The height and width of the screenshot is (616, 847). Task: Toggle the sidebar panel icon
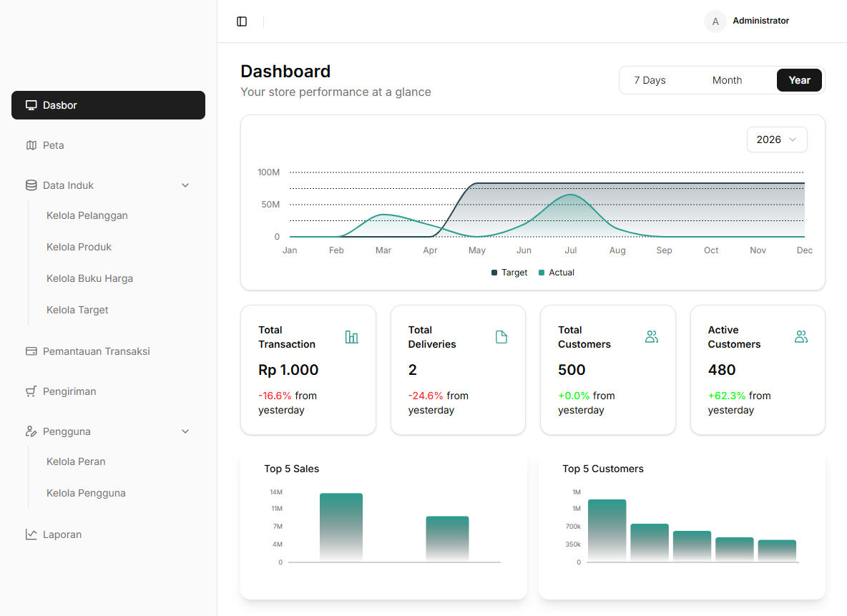pyautogui.click(x=242, y=21)
